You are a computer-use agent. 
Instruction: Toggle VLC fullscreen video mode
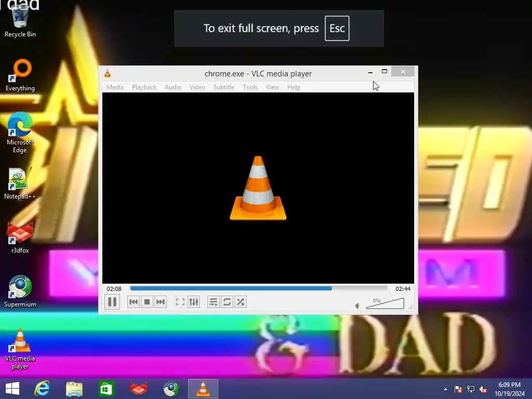[x=180, y=302]
